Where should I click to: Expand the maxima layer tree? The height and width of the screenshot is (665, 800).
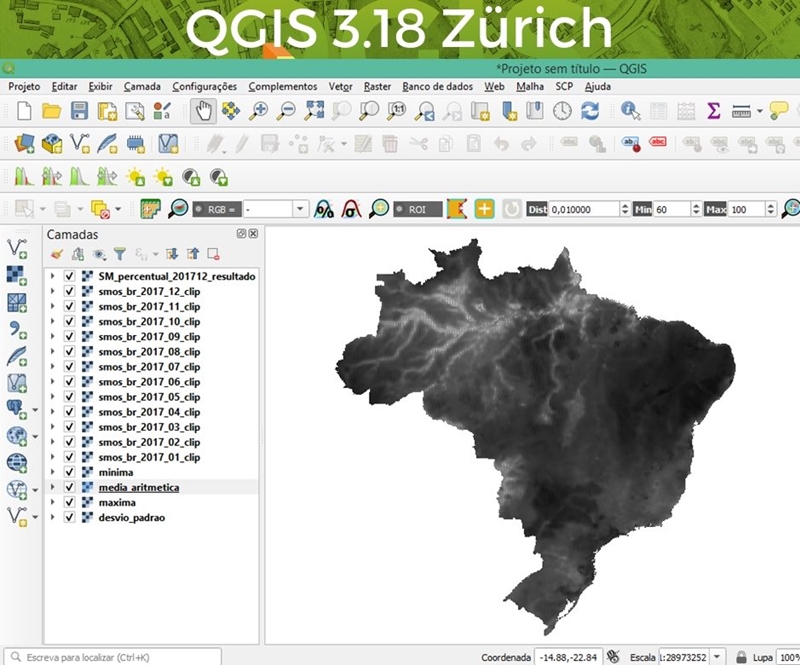point(52,502)
